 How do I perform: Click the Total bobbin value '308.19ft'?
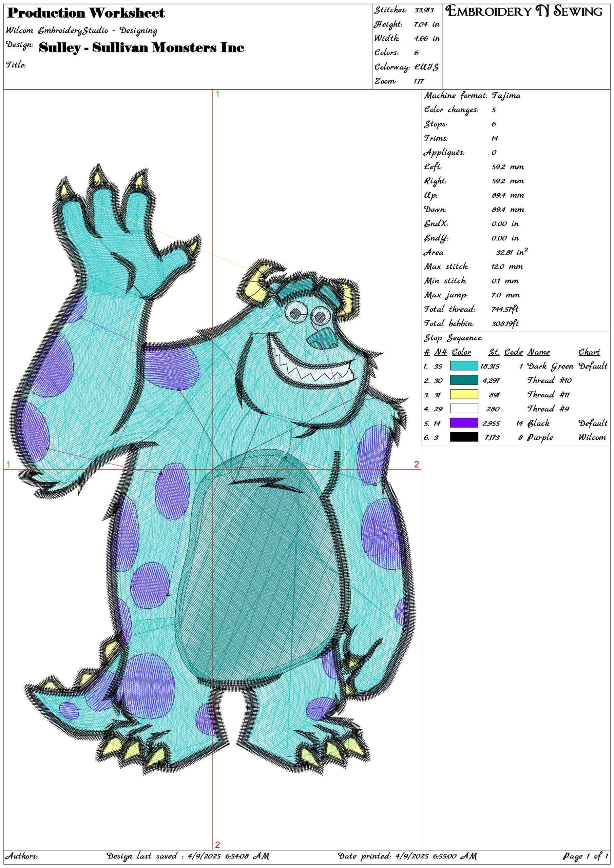click(505, 323)
